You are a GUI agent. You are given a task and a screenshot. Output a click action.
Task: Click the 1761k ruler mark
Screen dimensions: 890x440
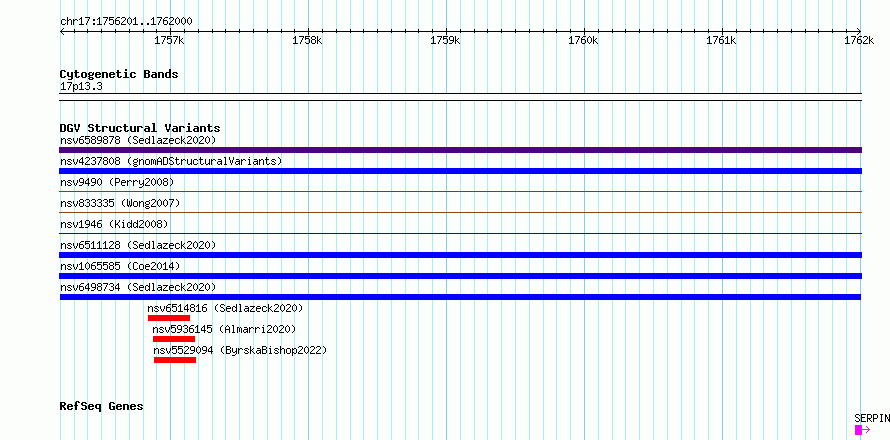click(x=721, y=40)
